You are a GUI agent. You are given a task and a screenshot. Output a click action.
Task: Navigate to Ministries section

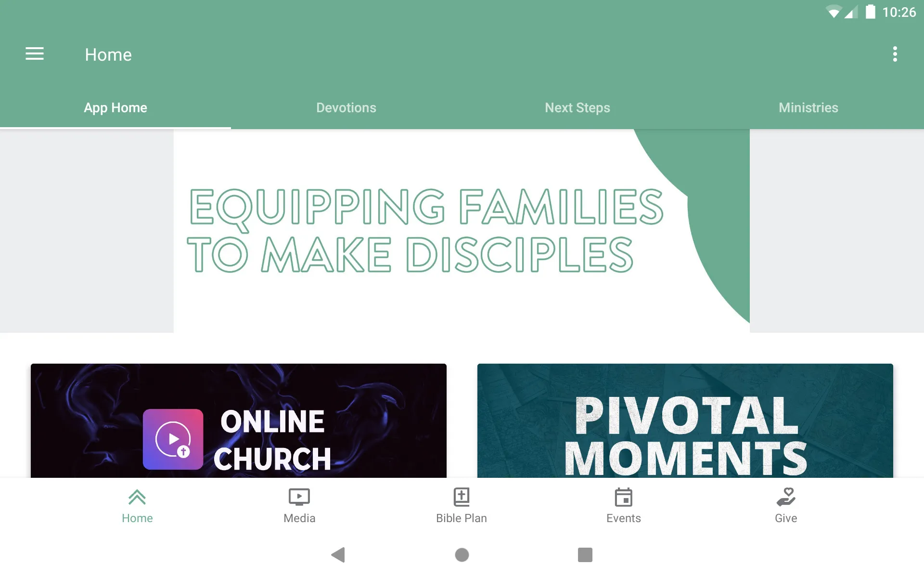coord(808,107)
